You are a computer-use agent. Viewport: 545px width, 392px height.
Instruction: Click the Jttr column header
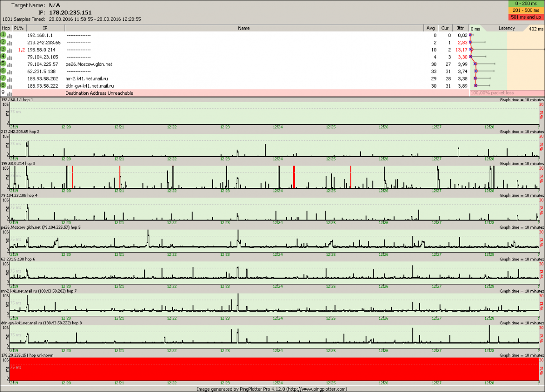[461, 28]
